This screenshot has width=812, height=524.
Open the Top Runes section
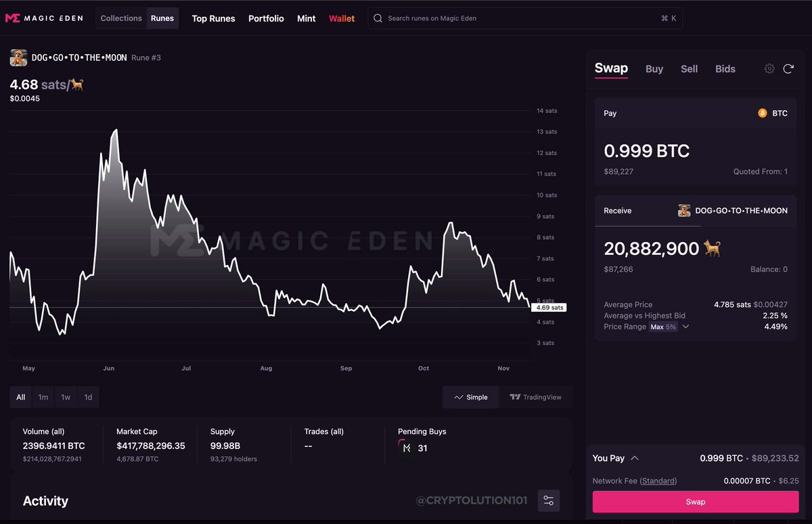coord(213,18)
